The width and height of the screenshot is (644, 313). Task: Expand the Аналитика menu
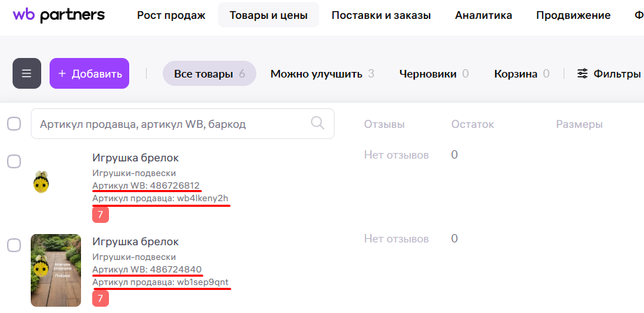[483, 15]
